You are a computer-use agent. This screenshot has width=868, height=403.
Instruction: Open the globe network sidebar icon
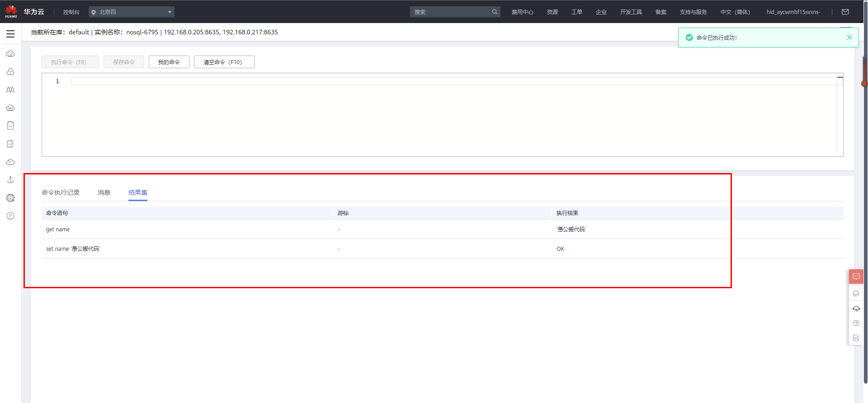tap(10, 198)
